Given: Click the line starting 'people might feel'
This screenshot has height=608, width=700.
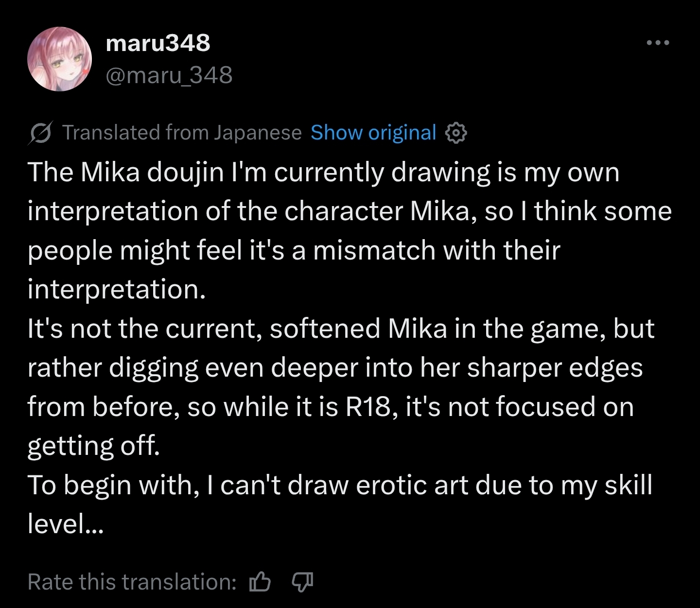Looking at the screenshot, I should [x=294, y=251].
